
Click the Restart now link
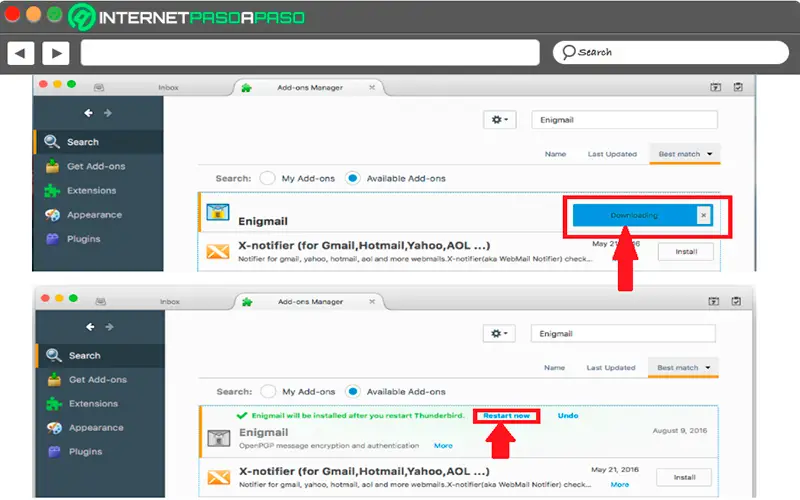pos(507,416)
